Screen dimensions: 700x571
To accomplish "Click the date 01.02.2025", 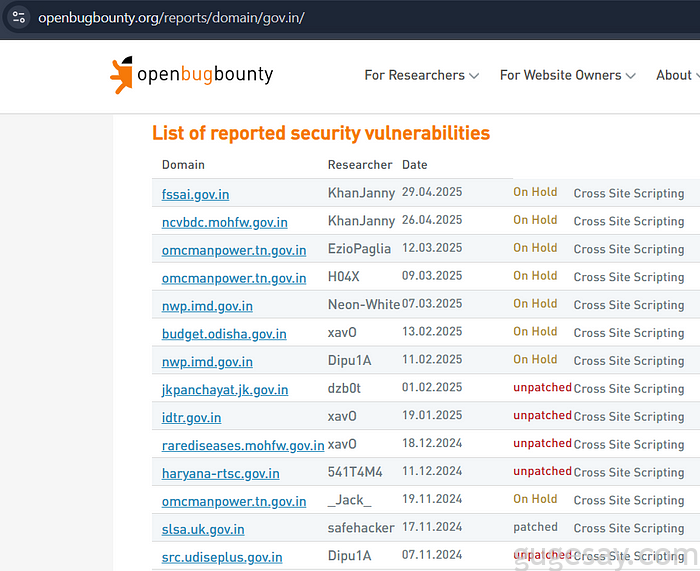I will click(x=432, y=387).
